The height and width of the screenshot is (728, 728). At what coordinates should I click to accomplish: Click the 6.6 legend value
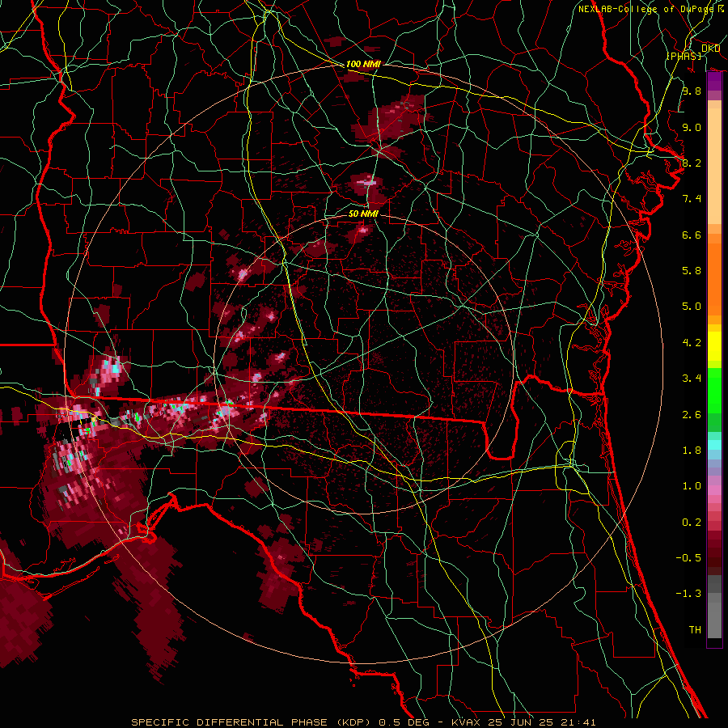point(692,235)
